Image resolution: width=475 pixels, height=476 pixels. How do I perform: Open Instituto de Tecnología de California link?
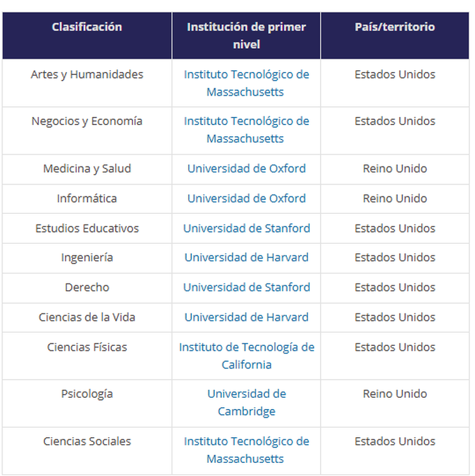pos(246,356)
